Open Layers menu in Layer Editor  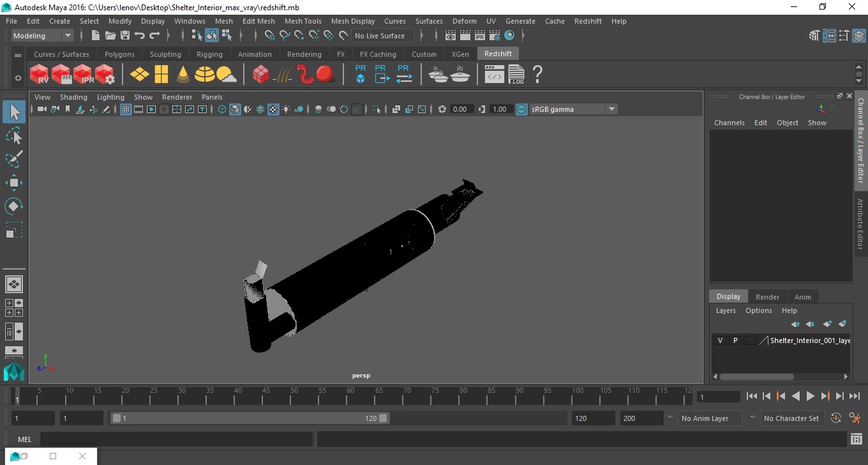[x=726, y=310]
